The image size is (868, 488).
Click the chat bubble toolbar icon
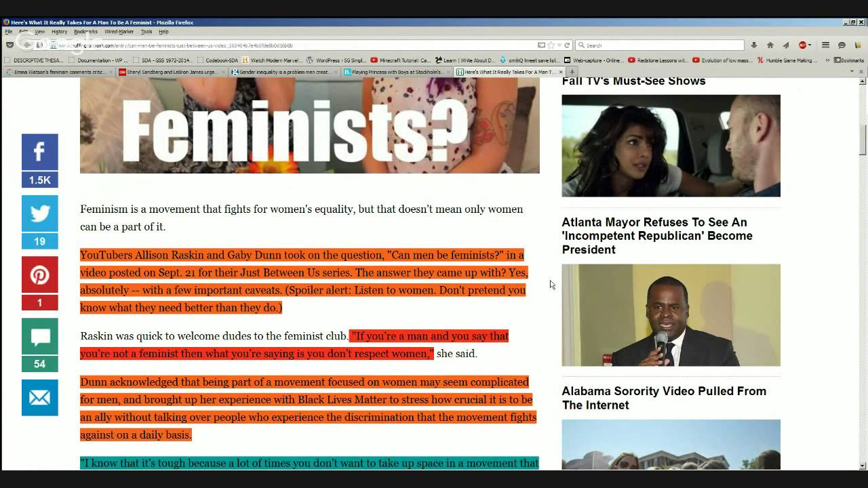pyautogui.click(x=842, y=45)
